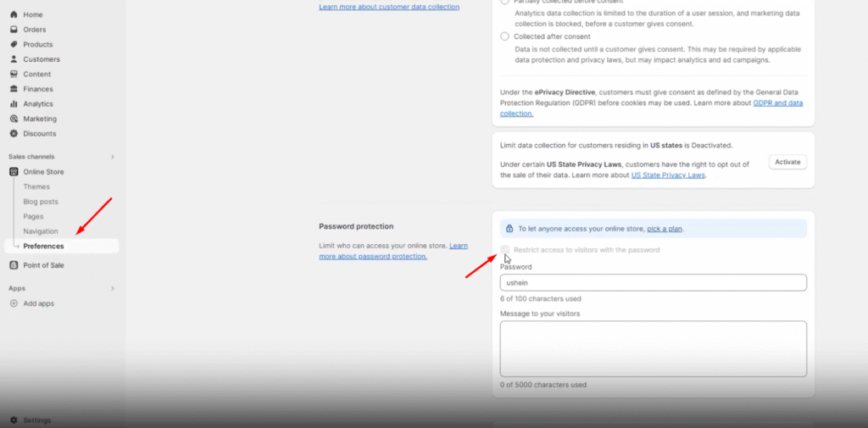
Task: Expand the Apps section chevron
Action: 113,288
